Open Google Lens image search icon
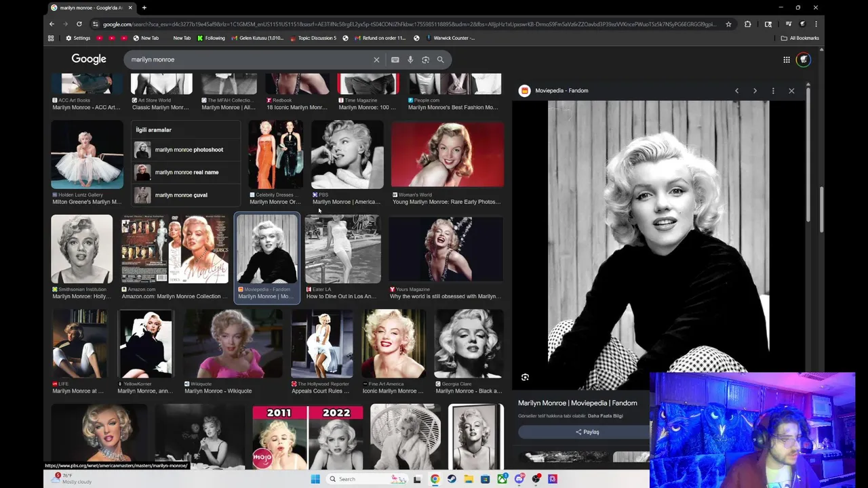 [425, 60]
